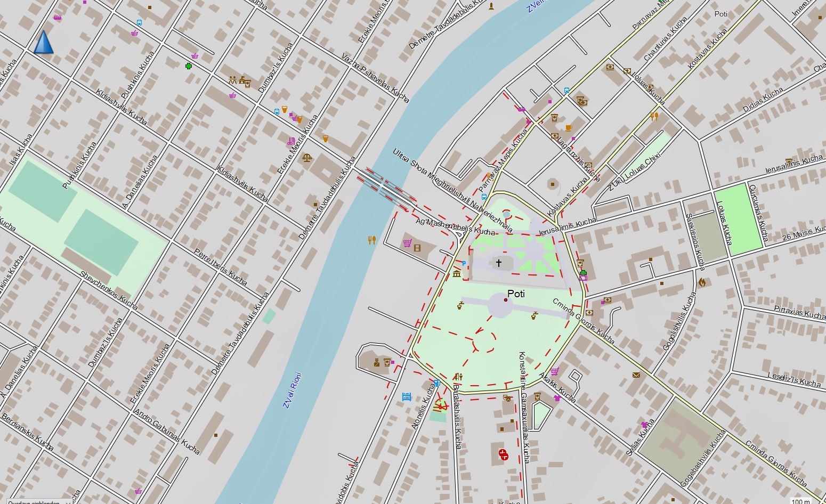This screenshot has height=504, width=826.
Task: Select the Ag'Mashenebelis Kucha label
Action: click(x=456, y=226)
